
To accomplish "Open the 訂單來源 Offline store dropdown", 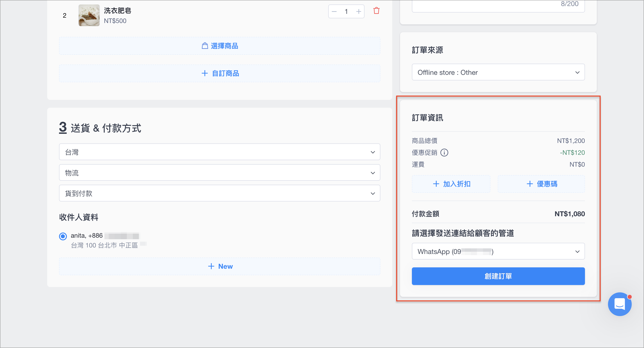I will [x=498, y=72].
